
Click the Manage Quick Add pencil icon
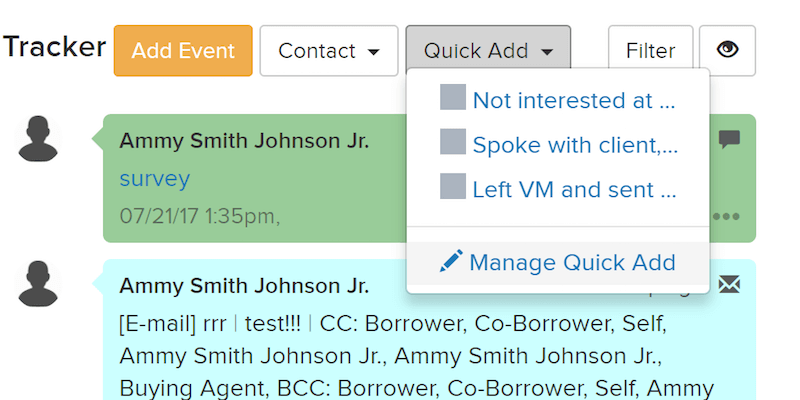point(451,262)
